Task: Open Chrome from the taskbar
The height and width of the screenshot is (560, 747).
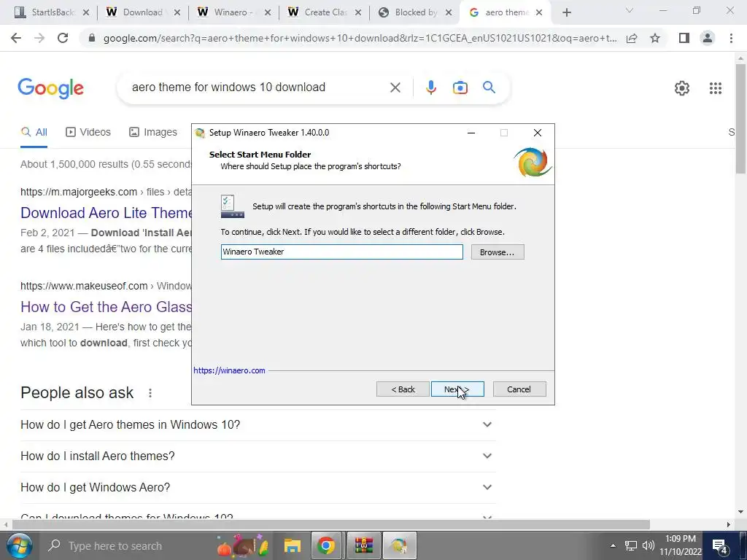Action: tap(326, 545)
